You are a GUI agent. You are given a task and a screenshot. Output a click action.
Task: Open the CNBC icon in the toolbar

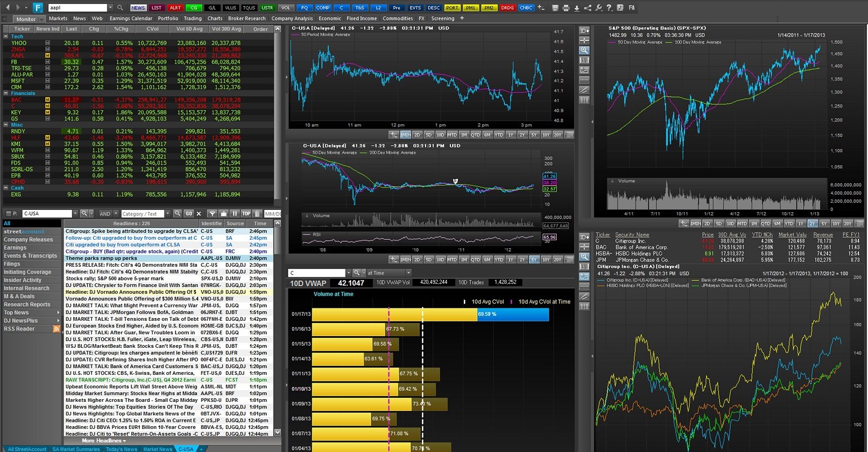(526, 7)
